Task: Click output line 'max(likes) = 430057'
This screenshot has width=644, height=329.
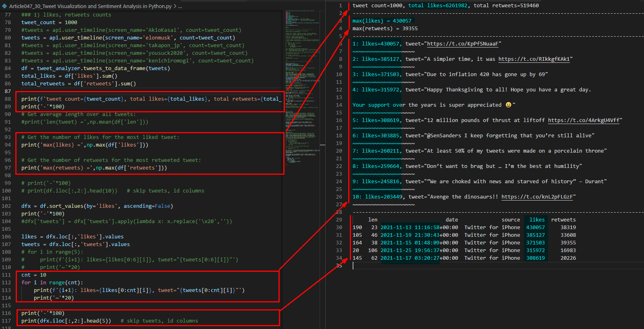Action: [382, 21]
